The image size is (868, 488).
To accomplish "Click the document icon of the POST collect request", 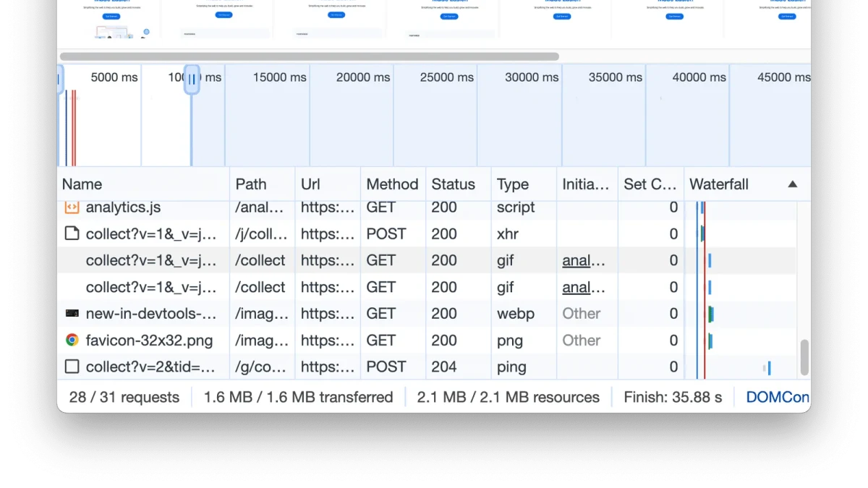I will coord(72,234).
